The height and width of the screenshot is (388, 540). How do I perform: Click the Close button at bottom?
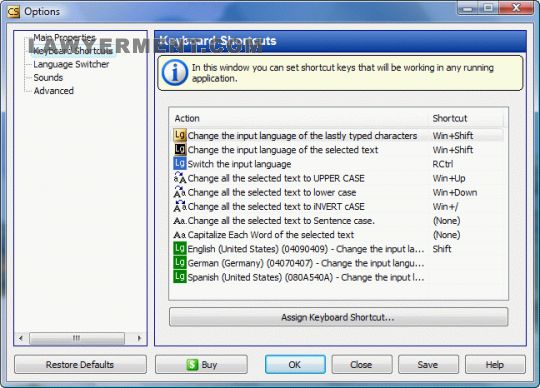click(361, 364)
